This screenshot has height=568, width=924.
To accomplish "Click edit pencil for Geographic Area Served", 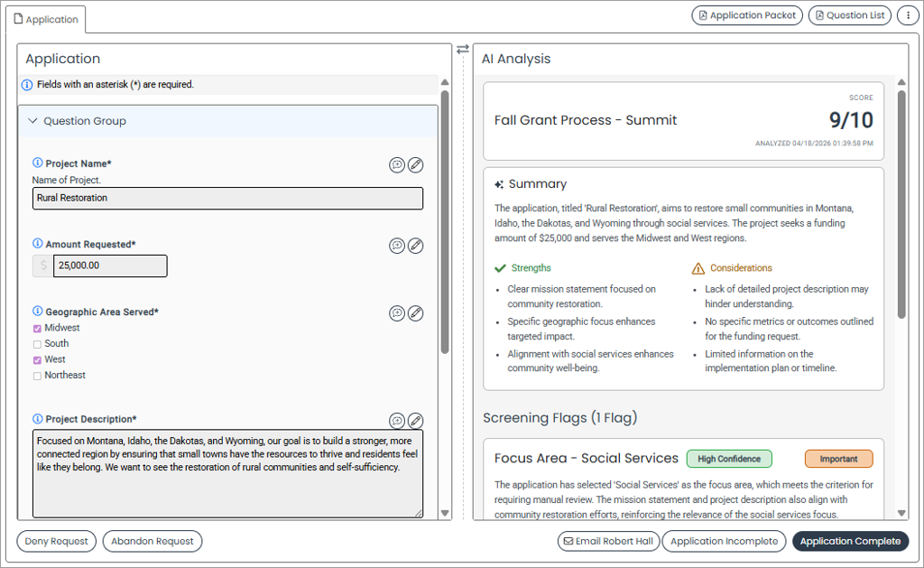I will [415, 313].
